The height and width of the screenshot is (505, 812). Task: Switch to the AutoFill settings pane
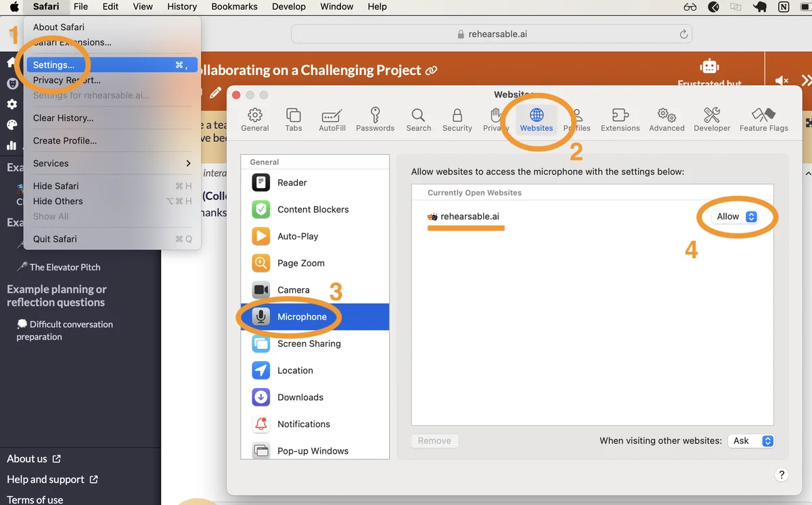pyautogui.click(x=332, y=119)
